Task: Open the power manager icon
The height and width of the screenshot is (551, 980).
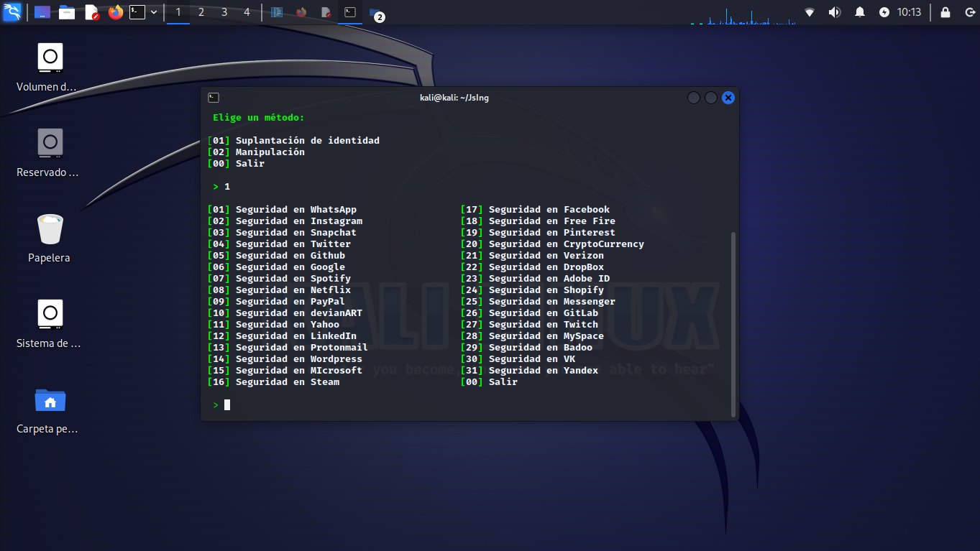Action: click(884, 12)
